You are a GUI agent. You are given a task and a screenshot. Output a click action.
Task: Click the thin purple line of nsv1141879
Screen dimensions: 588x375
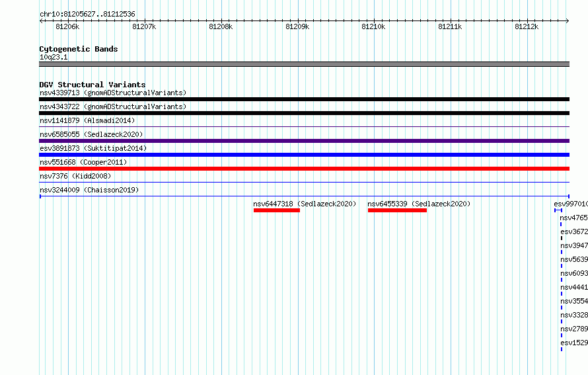[304, 127]
